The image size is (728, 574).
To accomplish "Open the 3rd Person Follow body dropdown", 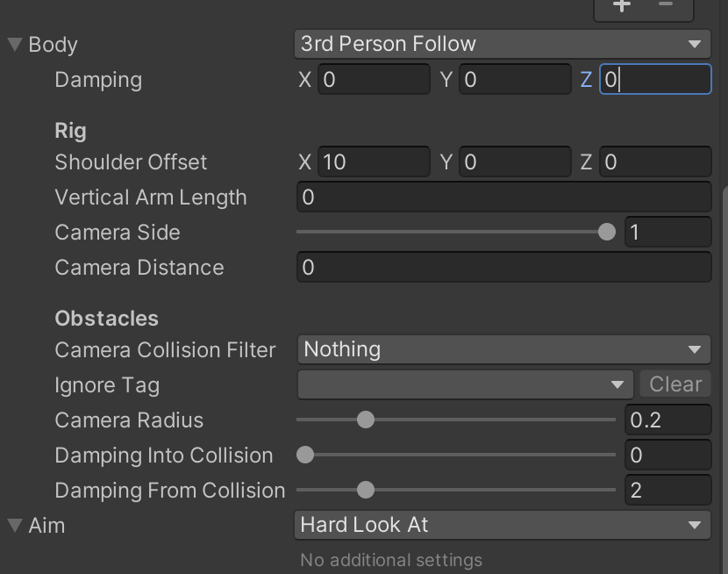I will tap(502, 44).
